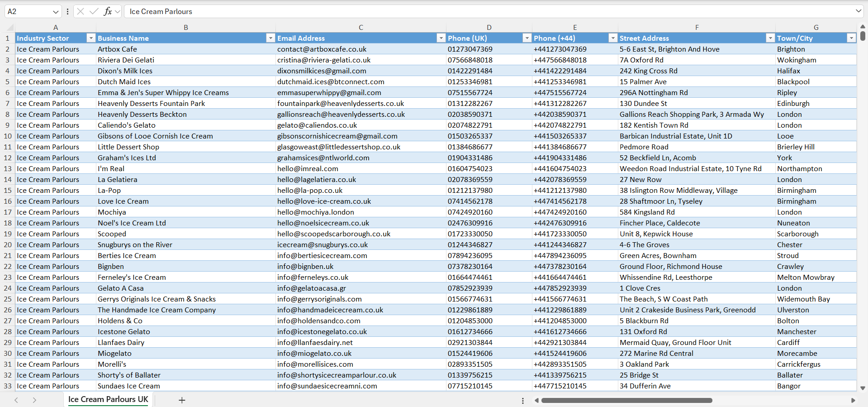This screenshot has height=407, width=868.
Task: Select cell Riviera Dei Gelati
Action: (x=186, y=60)
